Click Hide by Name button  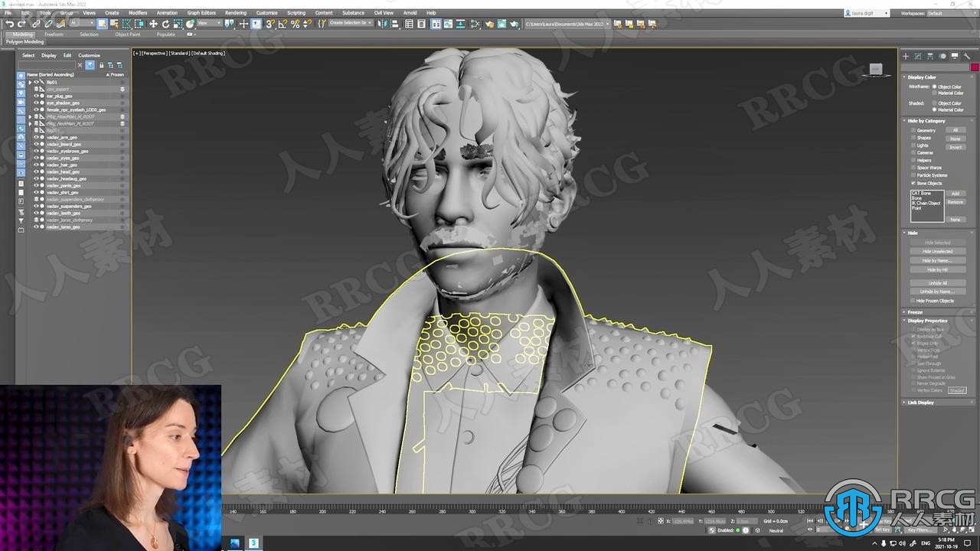(x=937, y=261)
